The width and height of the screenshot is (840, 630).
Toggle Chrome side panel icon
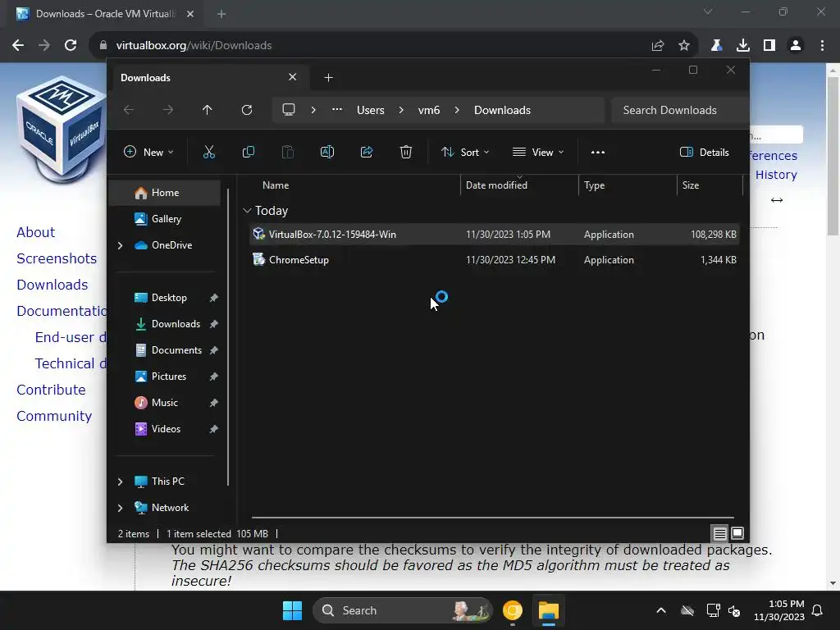click(x=769, y=46)
